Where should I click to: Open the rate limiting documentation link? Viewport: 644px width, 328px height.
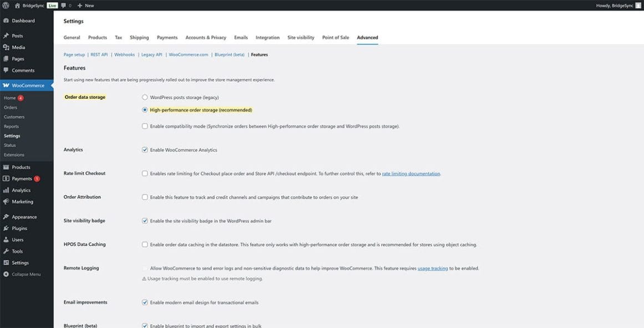[409, 173]
